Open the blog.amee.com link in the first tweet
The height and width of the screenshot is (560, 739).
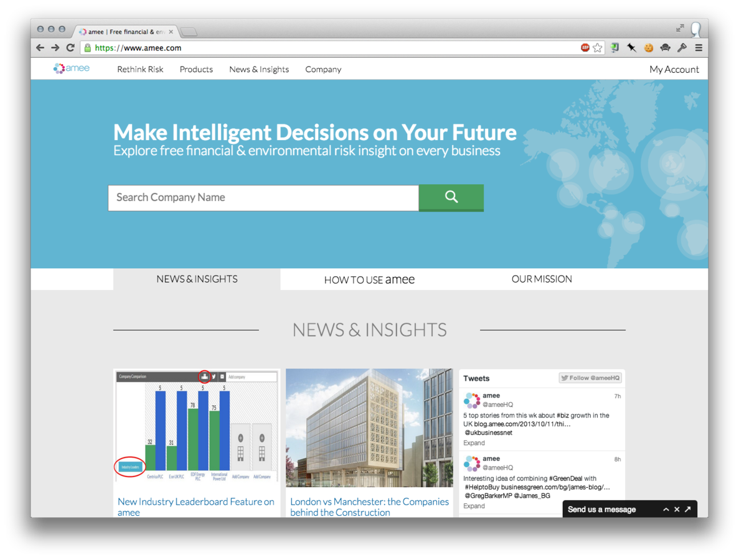click(522, 424)
